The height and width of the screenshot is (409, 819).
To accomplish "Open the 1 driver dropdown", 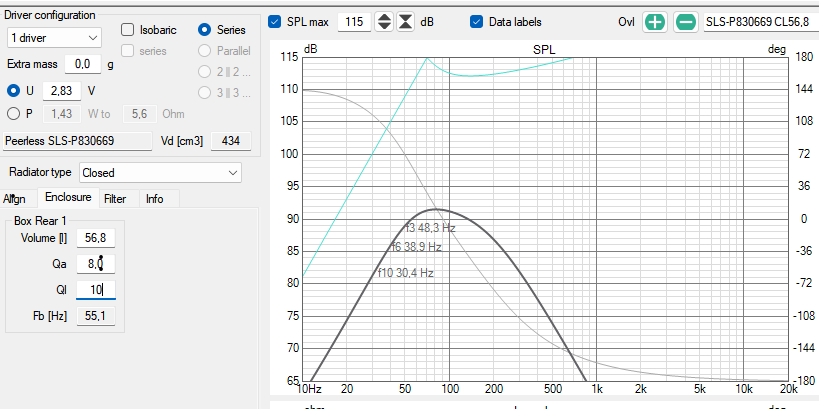I will coord(54,38).
